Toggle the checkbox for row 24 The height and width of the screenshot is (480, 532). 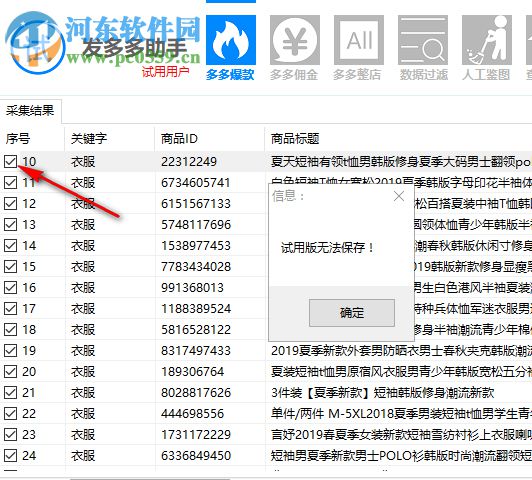click(11, 456)
